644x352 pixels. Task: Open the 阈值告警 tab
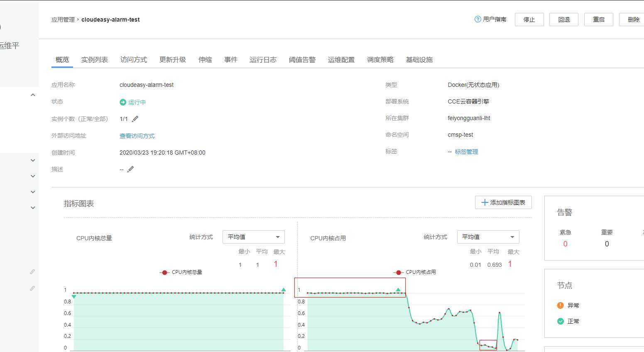coord(302,59)
